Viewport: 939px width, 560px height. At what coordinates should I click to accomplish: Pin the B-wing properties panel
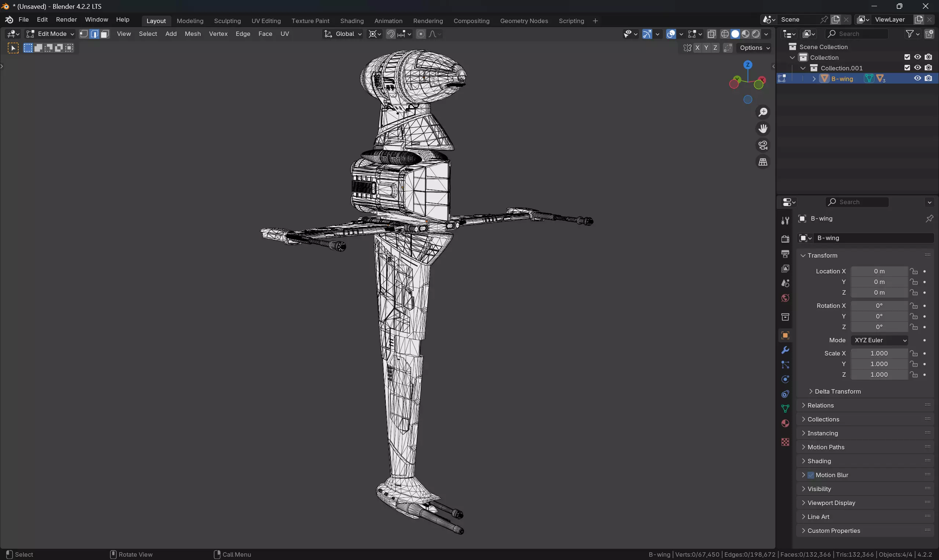(929, 219)
